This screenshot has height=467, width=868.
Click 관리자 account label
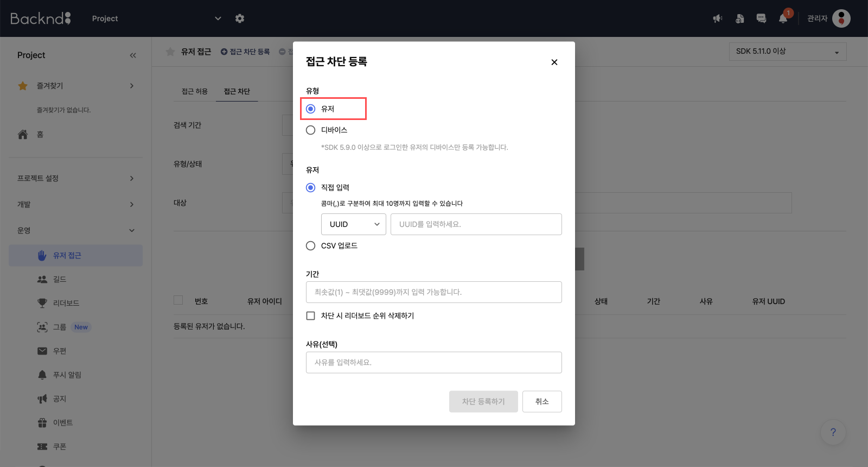click(x=817, y=18)
